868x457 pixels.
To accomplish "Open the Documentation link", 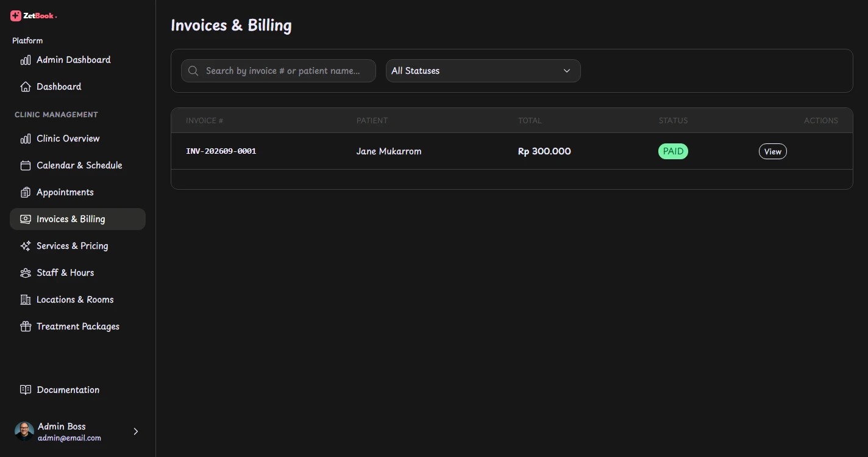I will click(77, 390).
